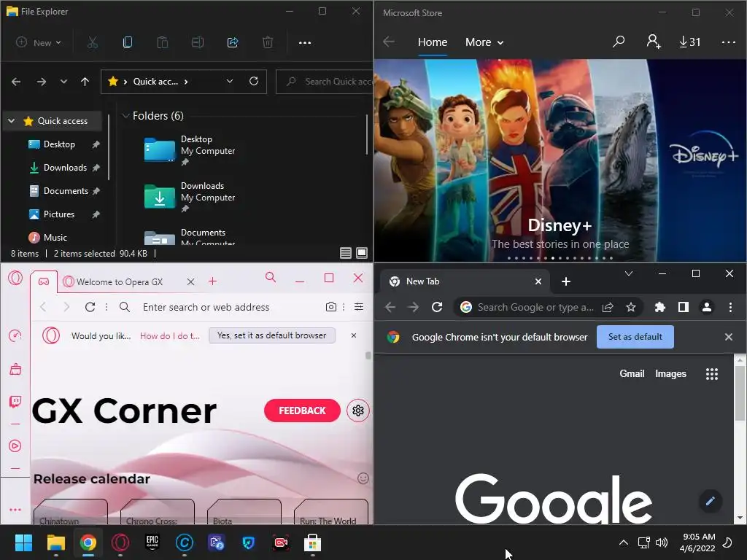Screen dimensions: 747x560
Task: Reload the Chrome page
Action: pos(437,307)
